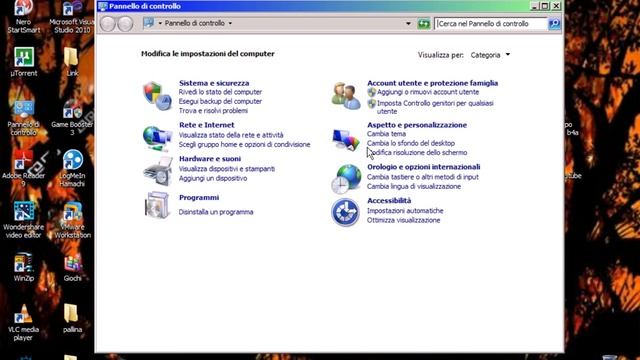The image size is (640, 360).
Task: Click the search magnifier icon
Action: [554, 24]
